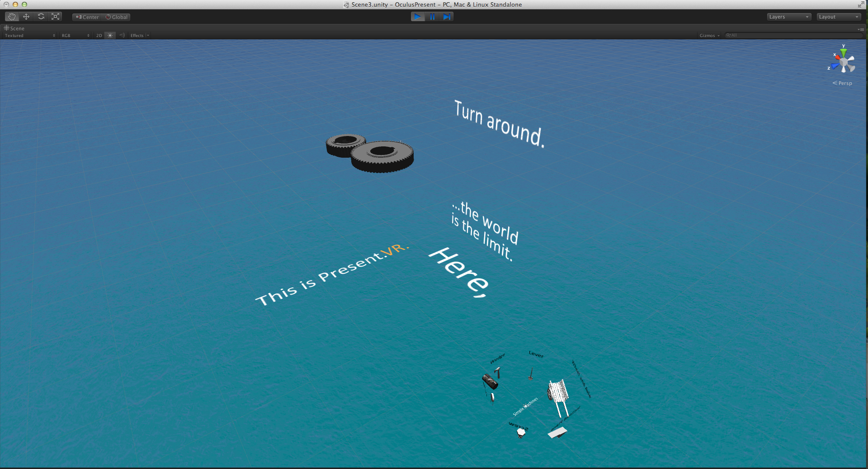The image size is (868, 469).
Task: Click the green Y axis cone
Action: point(844,52)
